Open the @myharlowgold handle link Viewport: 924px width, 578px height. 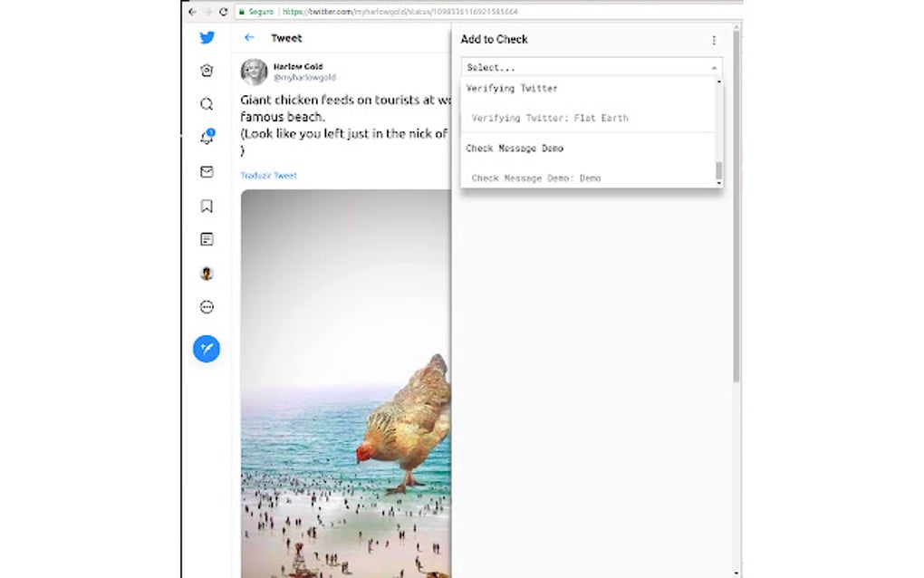coord(304,77)
